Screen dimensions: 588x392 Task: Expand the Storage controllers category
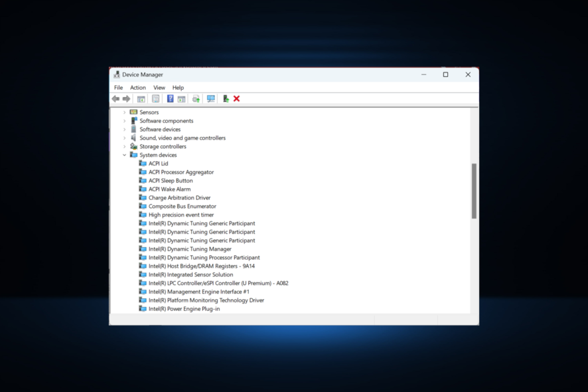pos(125,146)
